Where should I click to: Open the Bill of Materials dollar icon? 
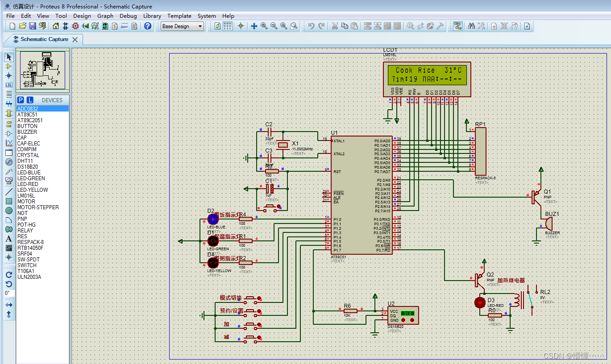[115, 26]
